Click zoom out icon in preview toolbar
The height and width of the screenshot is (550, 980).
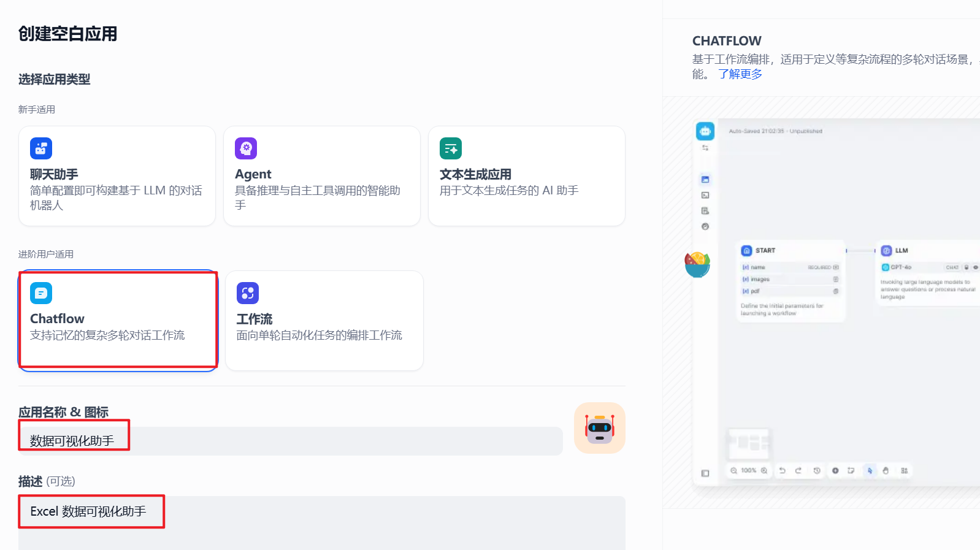pyautogui.click(x=733, y=471)
